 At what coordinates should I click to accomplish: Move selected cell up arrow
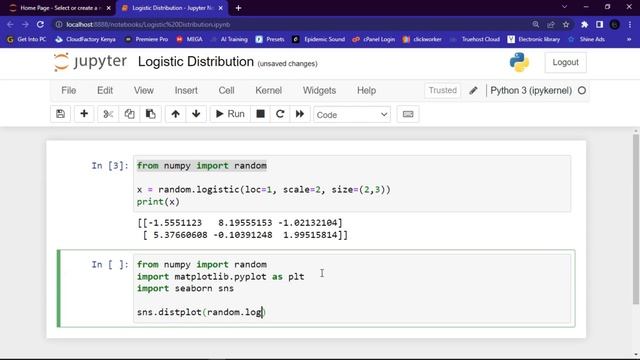(x=176, y=114)
